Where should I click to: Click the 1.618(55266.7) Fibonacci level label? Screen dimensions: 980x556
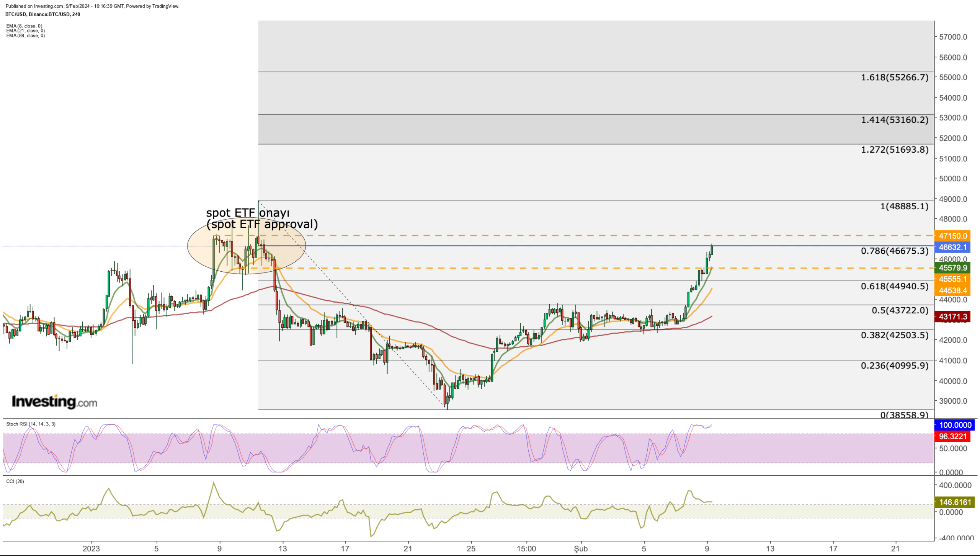click(895, 77)
